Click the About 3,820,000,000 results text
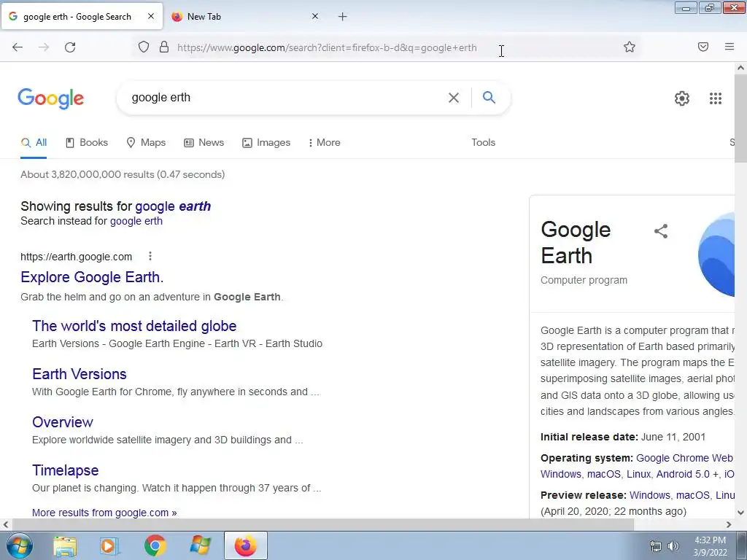 (x=123, y=174)
